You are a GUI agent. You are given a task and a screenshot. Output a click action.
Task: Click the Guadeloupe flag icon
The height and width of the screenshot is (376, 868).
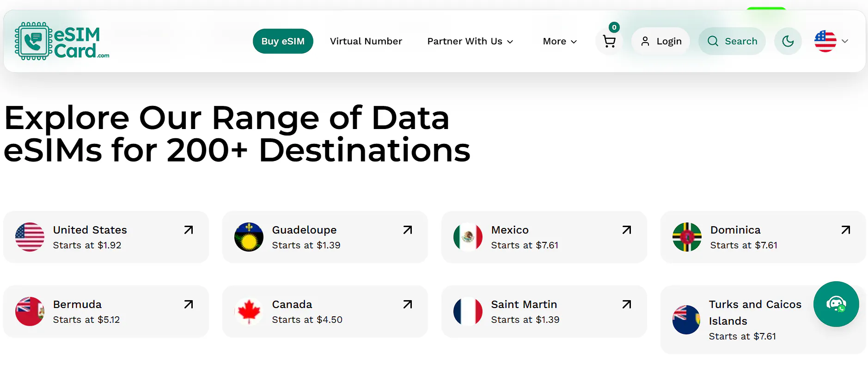[249, 237]
